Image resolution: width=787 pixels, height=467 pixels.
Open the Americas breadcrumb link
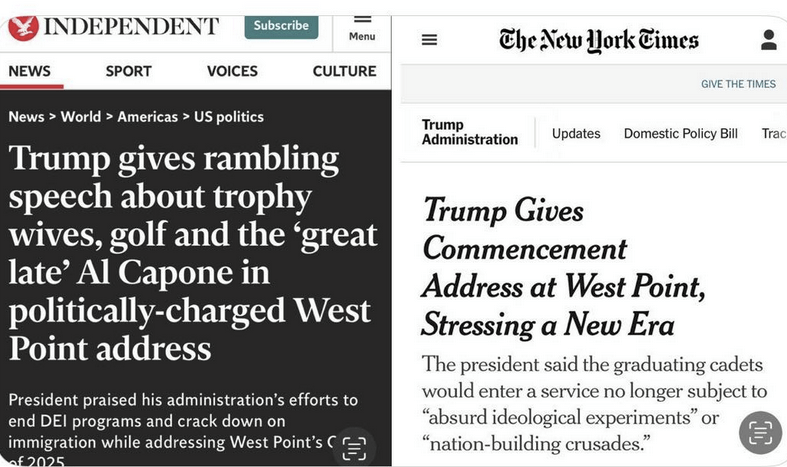147,116
